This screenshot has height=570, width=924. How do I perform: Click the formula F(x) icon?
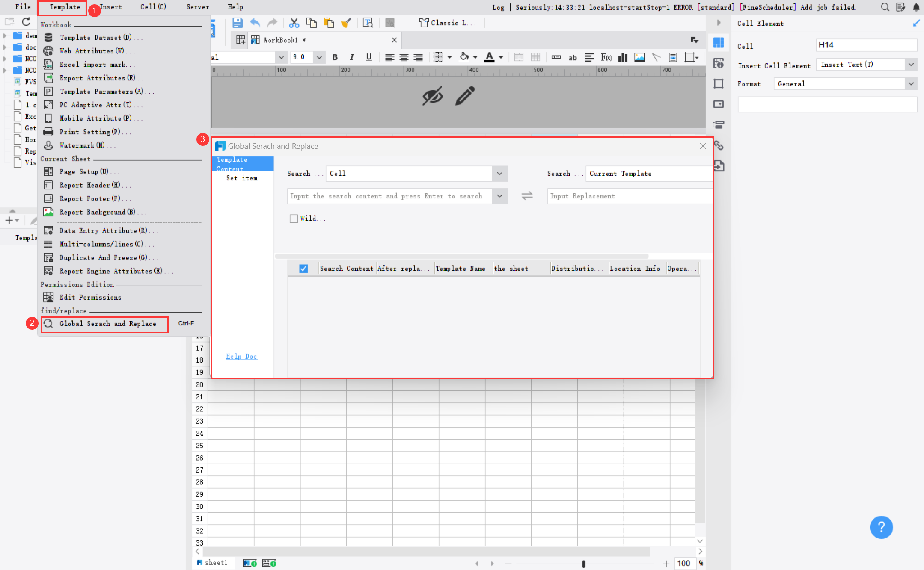(x=606, y=57)
